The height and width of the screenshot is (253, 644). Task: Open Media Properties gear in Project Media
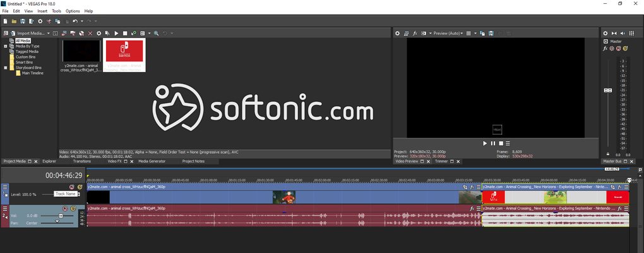point(98,34)
